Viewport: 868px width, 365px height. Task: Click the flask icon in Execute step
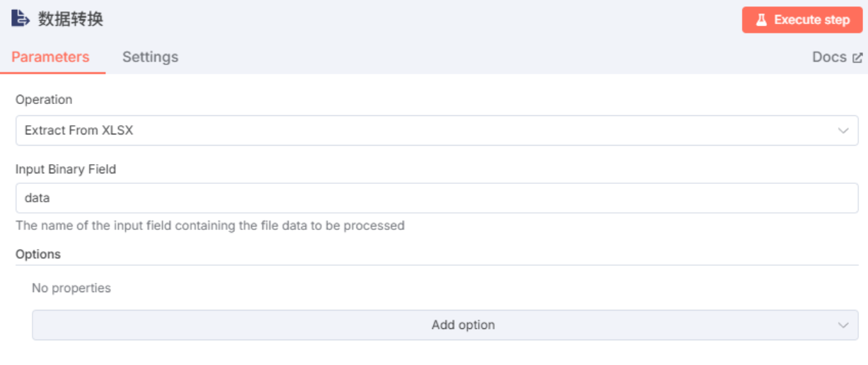(x=761, y=20)
